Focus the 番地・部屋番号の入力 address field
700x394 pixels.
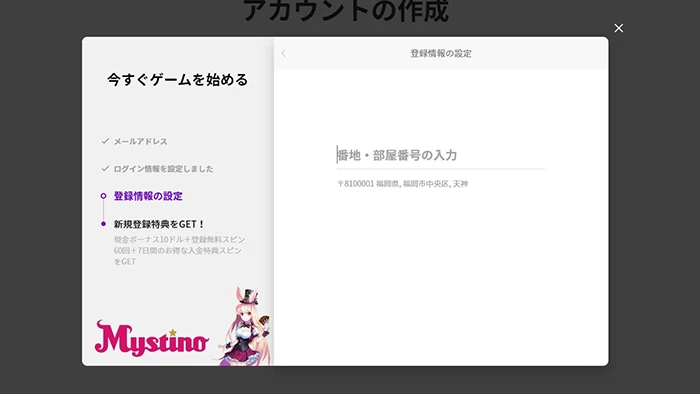[441, 155]
